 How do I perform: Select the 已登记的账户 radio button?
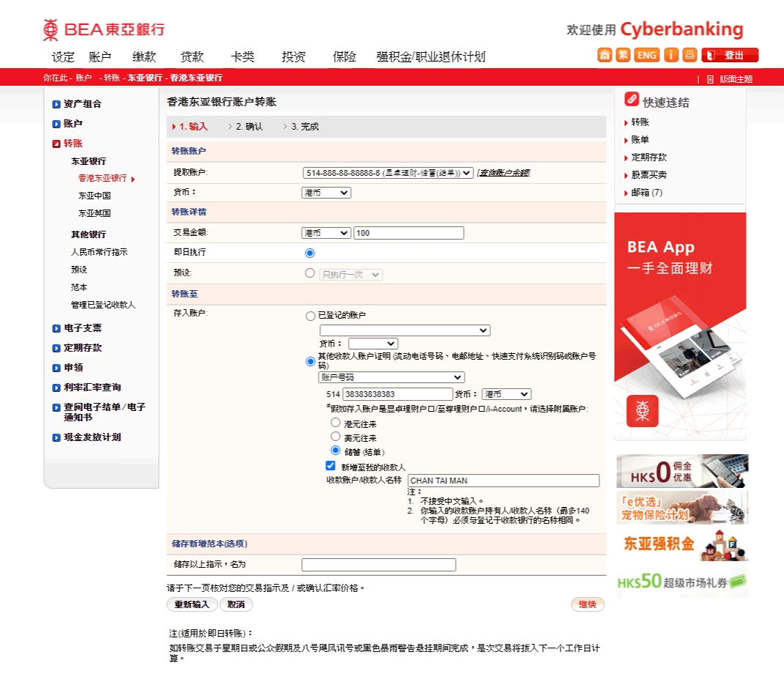pos(311,316)
